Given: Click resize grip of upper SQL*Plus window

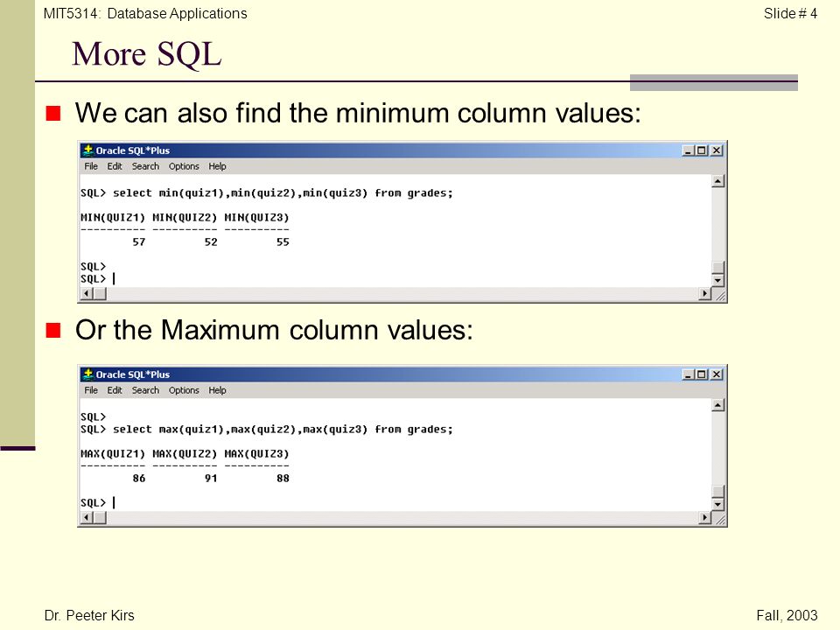Looking at the screenshot, I should (x=719, y=294).
